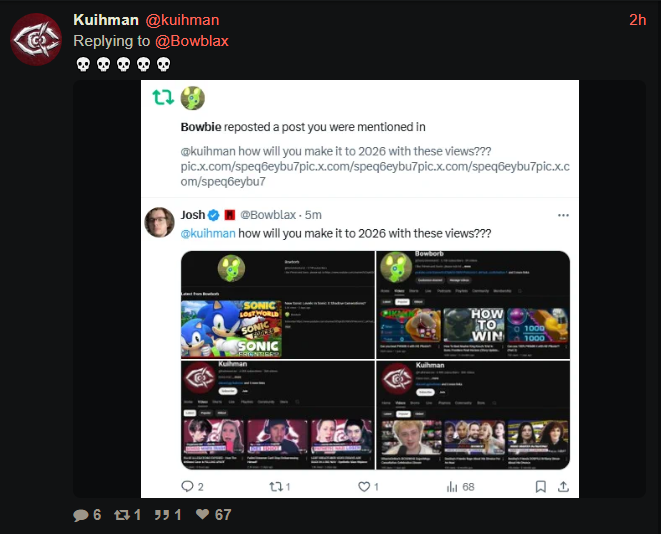This screenshot has height=534, width=661.
Task: Like the post via heart showing 67
Action: [x=202, y=514]
